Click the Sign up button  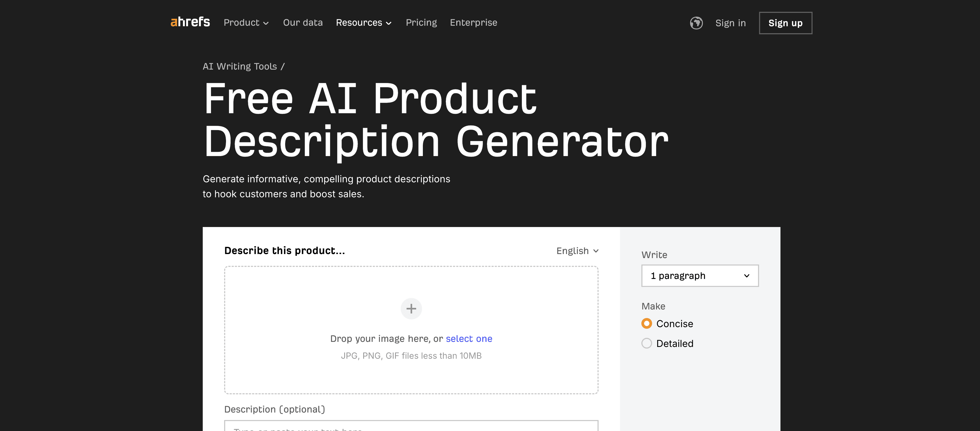[x=785, y=23]
